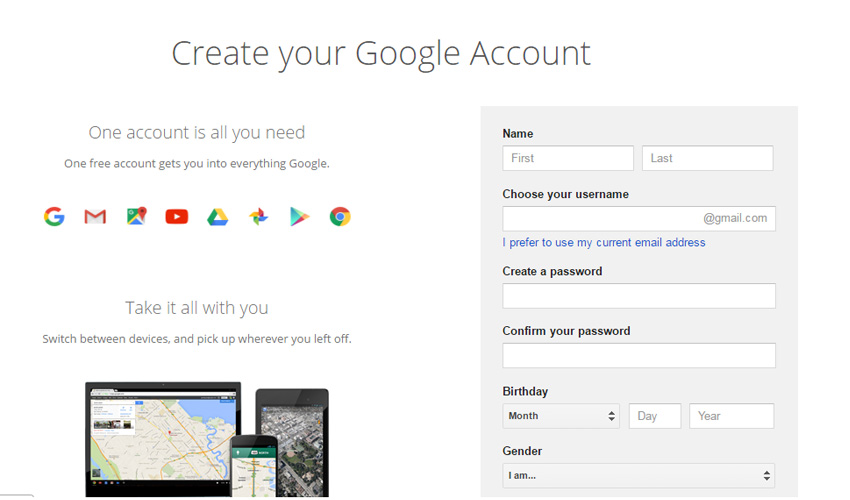Image resolution: width=850 pixels, height=500 pixels.
Task: Click the 'Create a password' label
Action: click(x=552, y=271)
